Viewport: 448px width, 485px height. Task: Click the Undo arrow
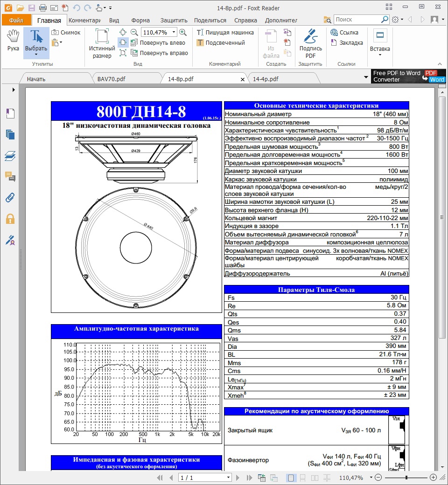(77, 8)
